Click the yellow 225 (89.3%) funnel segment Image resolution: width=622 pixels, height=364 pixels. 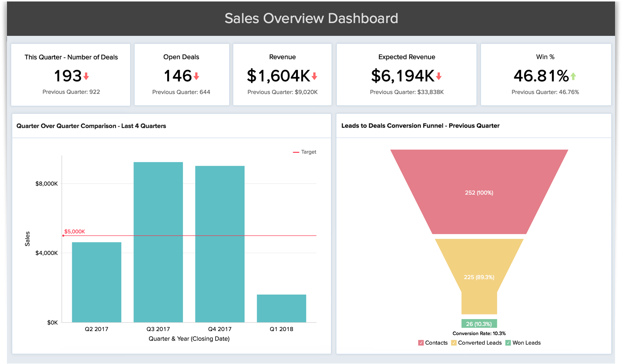pos(479,277)
